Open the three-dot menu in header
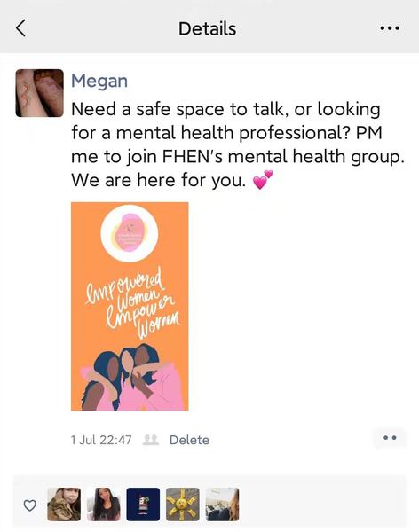The image size is (419, 532). click(x=390, y=28)
